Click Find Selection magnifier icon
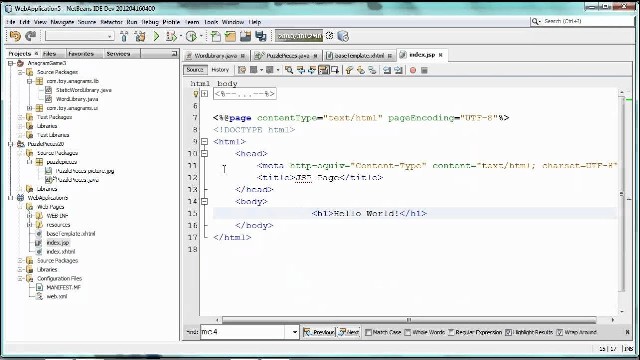Viewport: 640px width, 360px height. point(289,70)
